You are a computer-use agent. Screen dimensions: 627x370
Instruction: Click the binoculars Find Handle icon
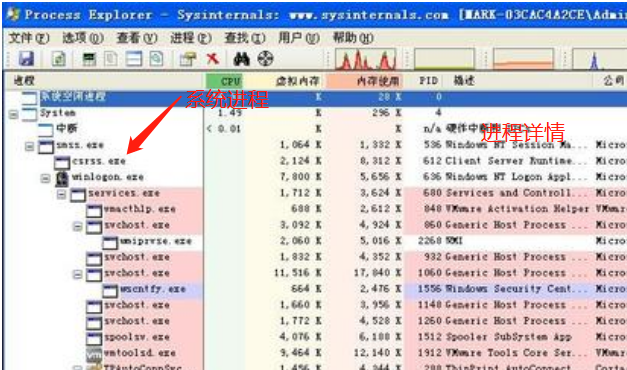(x=242, y=59)
